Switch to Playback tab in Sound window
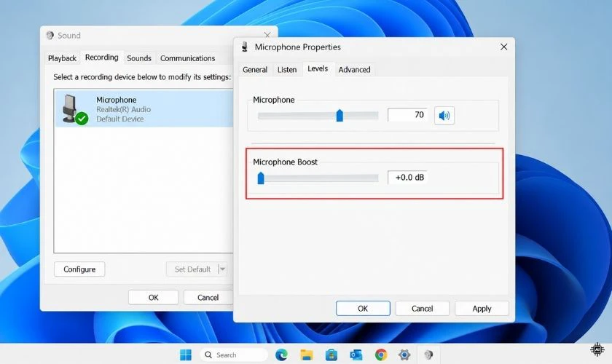 [62, 58]
